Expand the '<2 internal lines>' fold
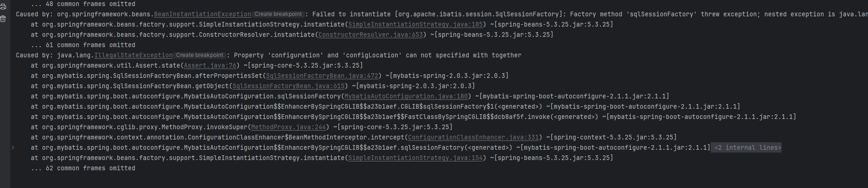The image size is (868, 188). point(747,148)
